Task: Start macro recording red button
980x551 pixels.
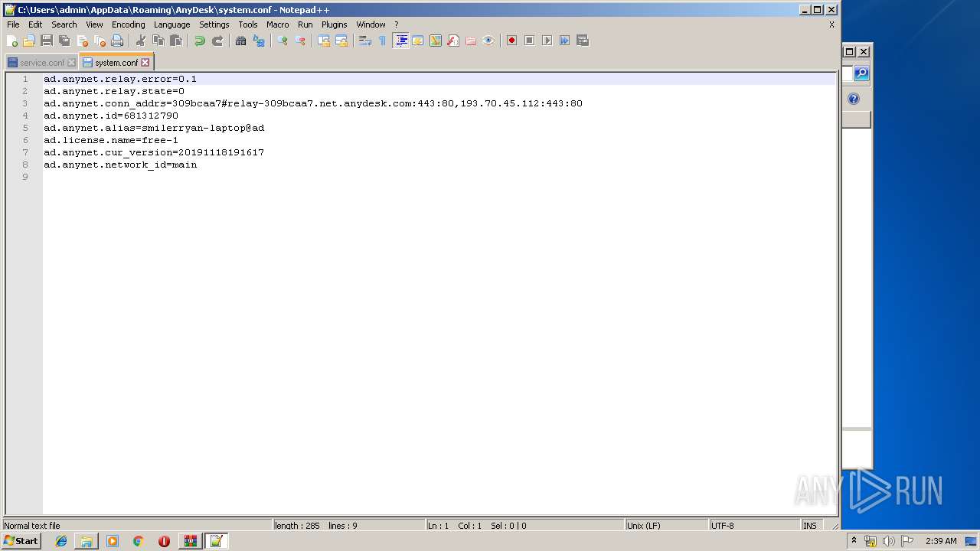Action: pyautogui.click(x=511, y=41)
